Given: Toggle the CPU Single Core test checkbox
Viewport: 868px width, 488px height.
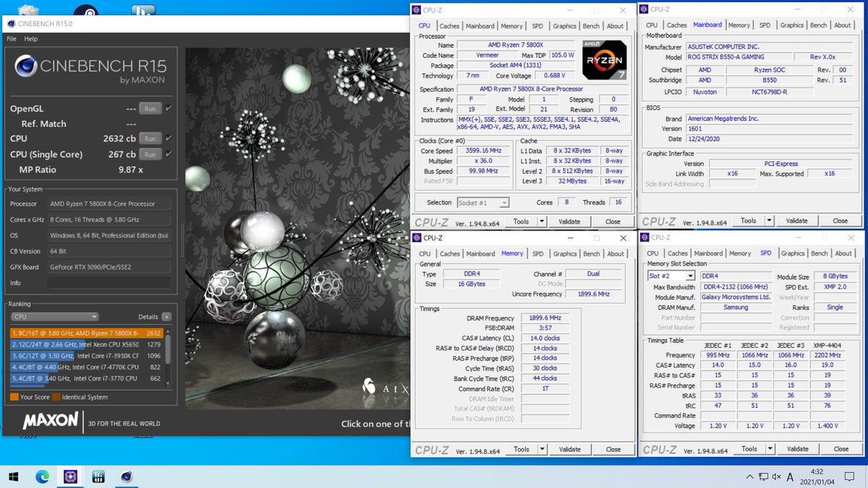Looking at the screenshot, I should pyautogui.click(x=169, y=154).
